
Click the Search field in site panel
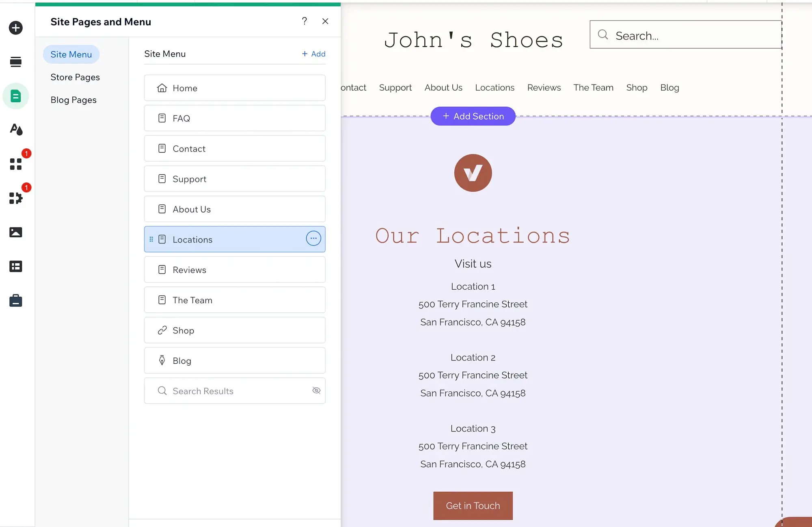click(235, 391)
